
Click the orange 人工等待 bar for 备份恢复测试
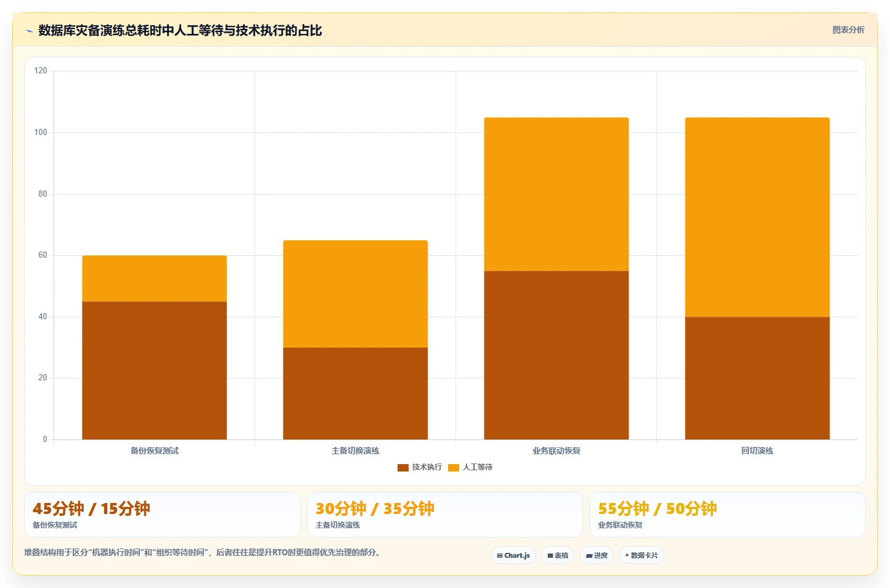point(154,279)
